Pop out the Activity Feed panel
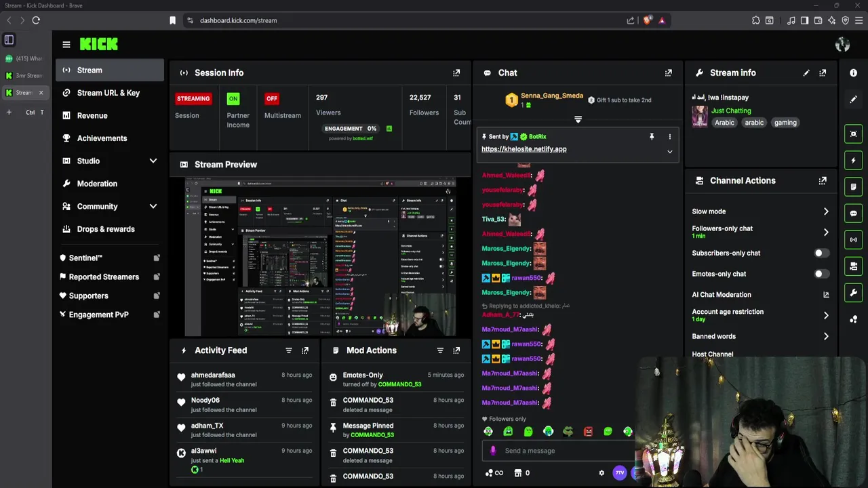The width and height of the screenshot is (868, 488). pyautogui.click(x=305, y=350)
